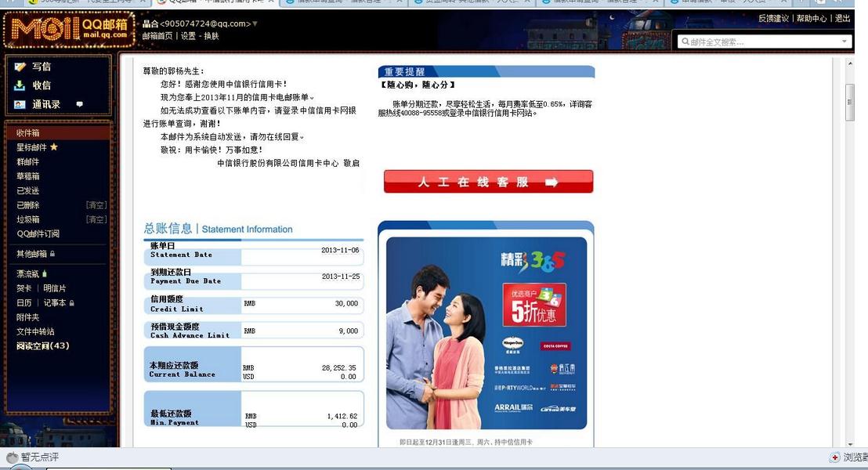Click the 重要提醒 header bar
The height and width of the screenshot is (470, 868).
486,71
